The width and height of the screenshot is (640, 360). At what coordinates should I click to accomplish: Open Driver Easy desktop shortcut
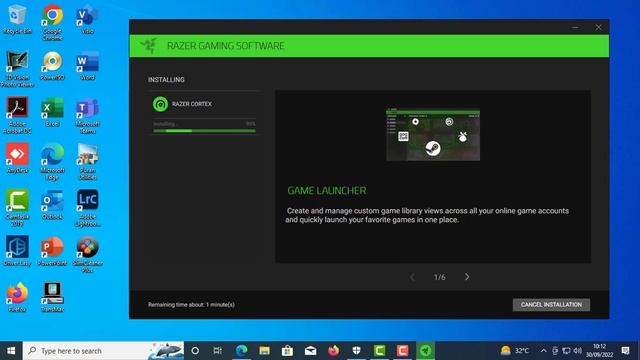pyautogui.click(x=17, y=251)
